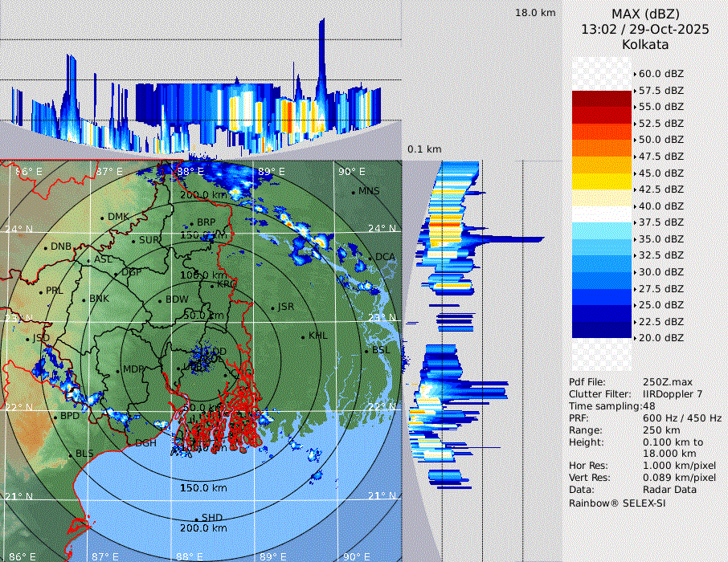The height and width of the screenshot is (562, 728).
Task: Select the 13:02 / 29-Oct-2025 timestamp
Action: click(x=644, y=29)
